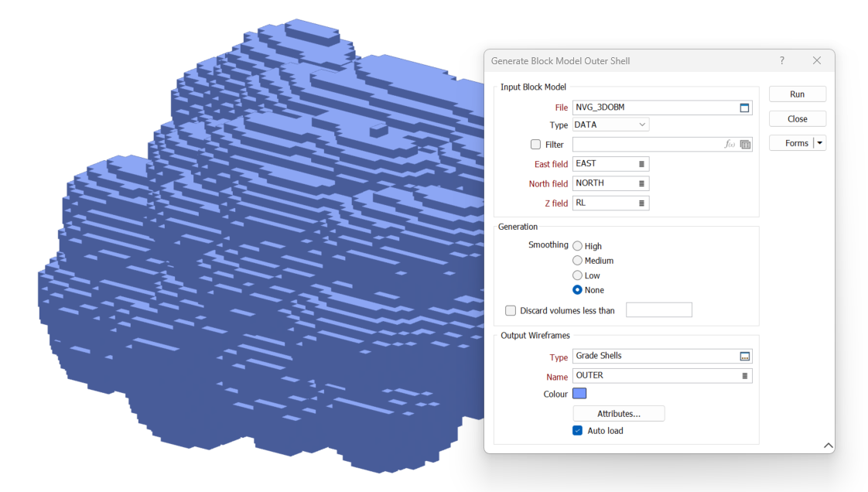
Task: Click the File browse icon for NVG_3DOBM
Action: click(744, 108)
